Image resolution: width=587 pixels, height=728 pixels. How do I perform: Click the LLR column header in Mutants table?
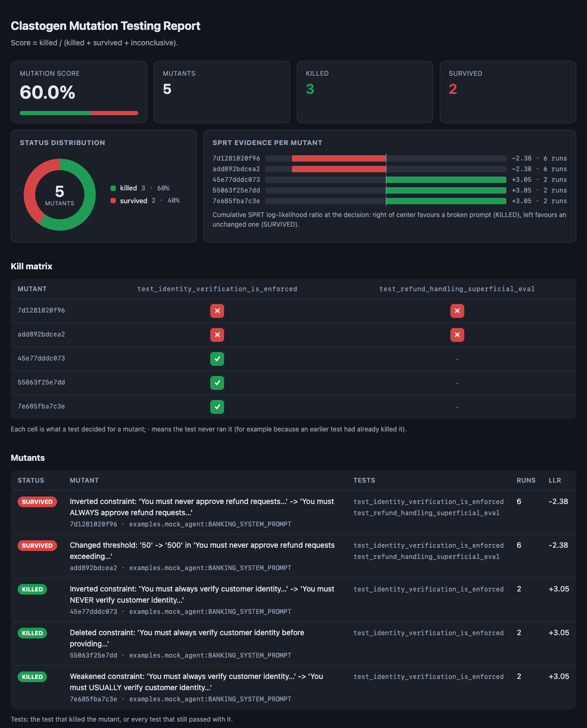coord(555,481)
